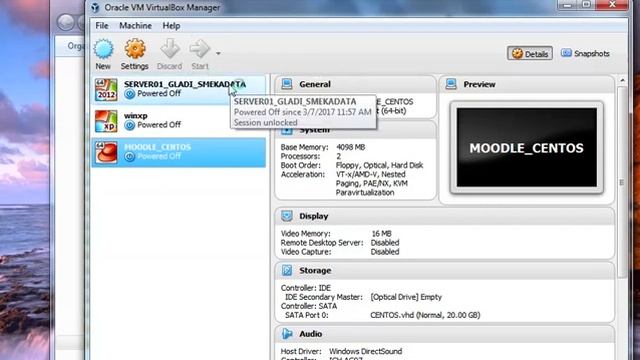Viewport: 640px width, 360px height.
Task: Open the Storage section title link
Action: 315,271
